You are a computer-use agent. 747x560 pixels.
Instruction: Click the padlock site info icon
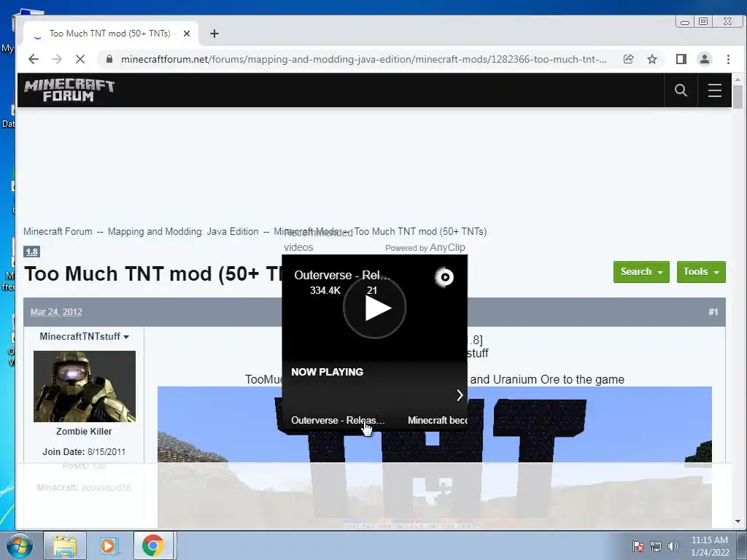(x=109, y=59)
